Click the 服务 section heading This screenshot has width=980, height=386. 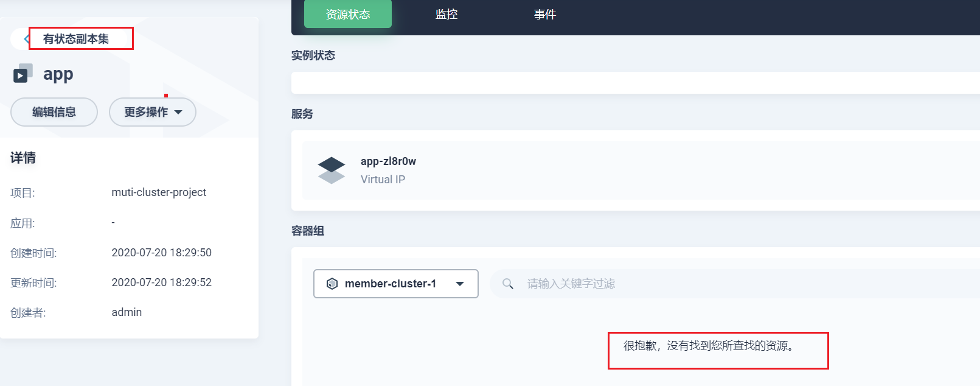coord(302,114)
